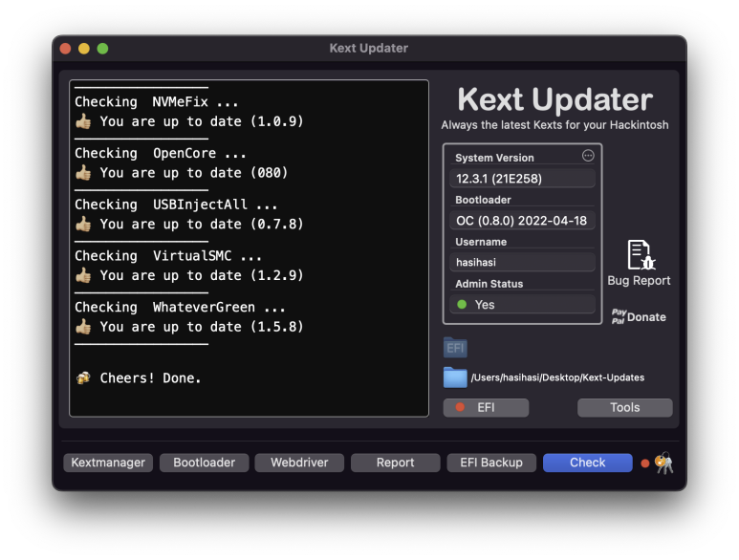Zoom window with the green button
The height and width of the screenshot is (560, 739).
(x=102, y=49)
